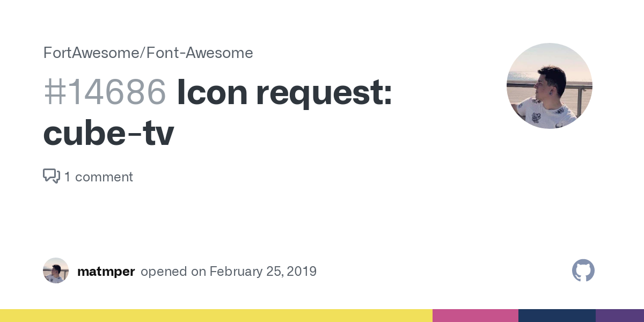Select the "cube-tv" title text

coord(108,134)
